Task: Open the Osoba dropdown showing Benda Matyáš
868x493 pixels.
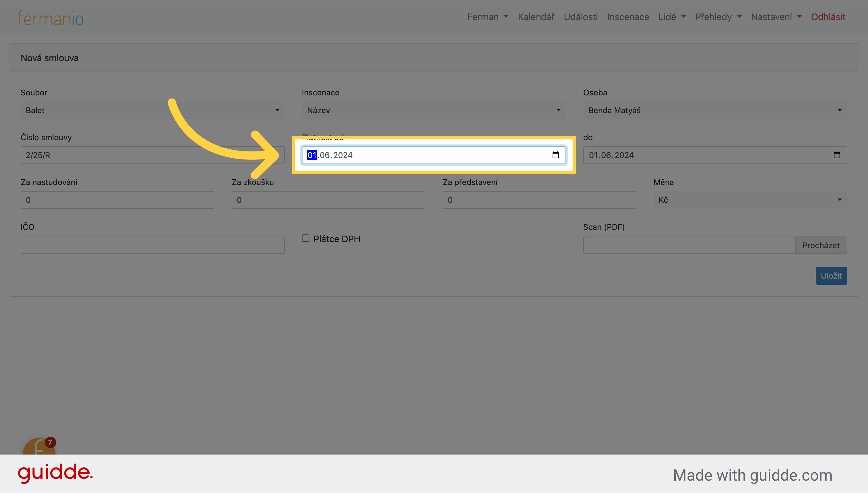Action: 715,110
